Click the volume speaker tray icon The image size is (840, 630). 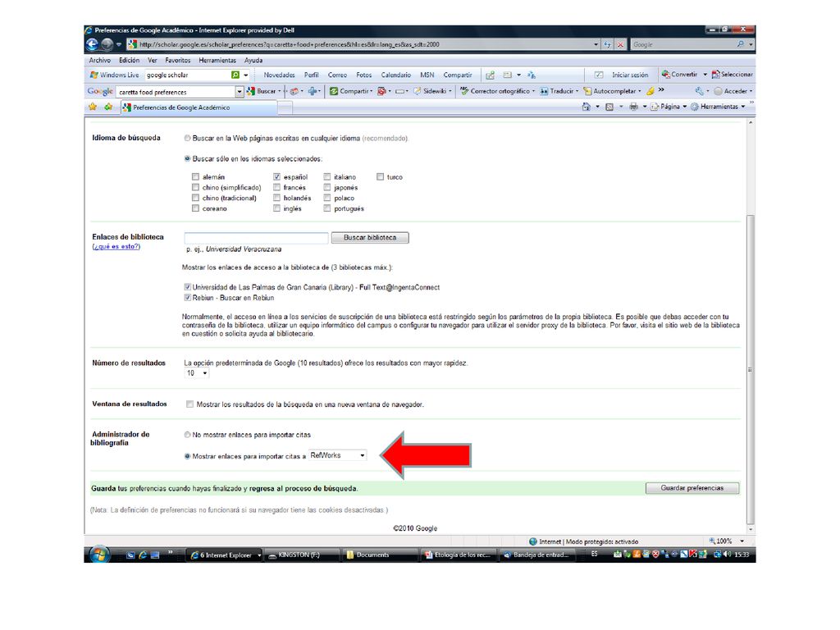(728, 555)
